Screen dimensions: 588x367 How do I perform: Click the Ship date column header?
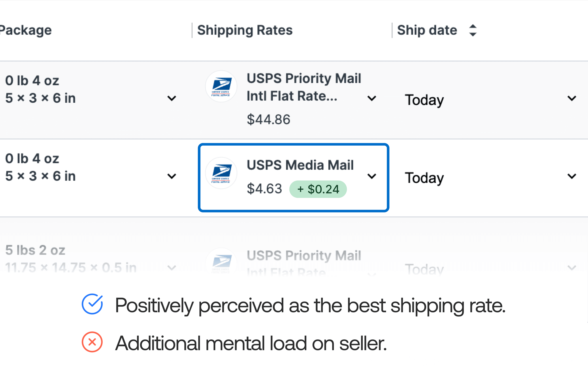click(x=427, y=30)
